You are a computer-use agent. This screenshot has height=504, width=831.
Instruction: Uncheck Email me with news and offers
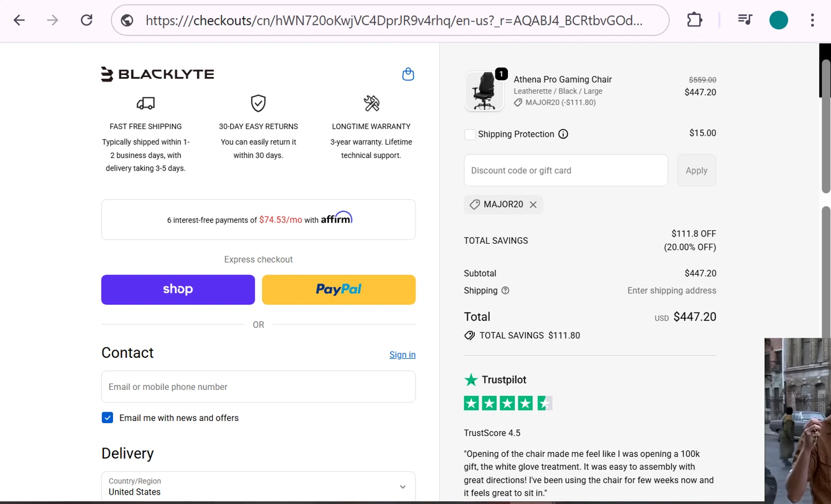pos(107,418)
